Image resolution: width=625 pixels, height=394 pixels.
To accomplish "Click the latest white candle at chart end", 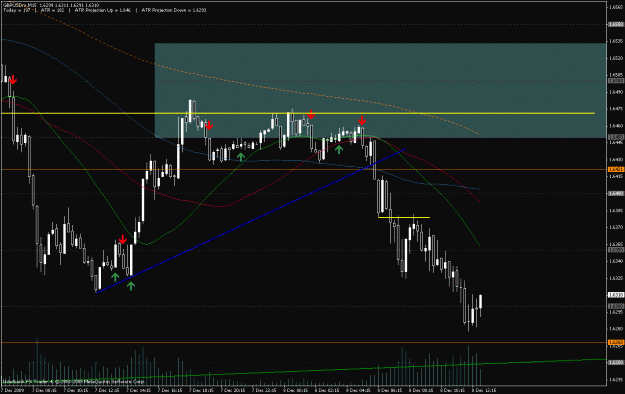I will click(x=481, y=302).
